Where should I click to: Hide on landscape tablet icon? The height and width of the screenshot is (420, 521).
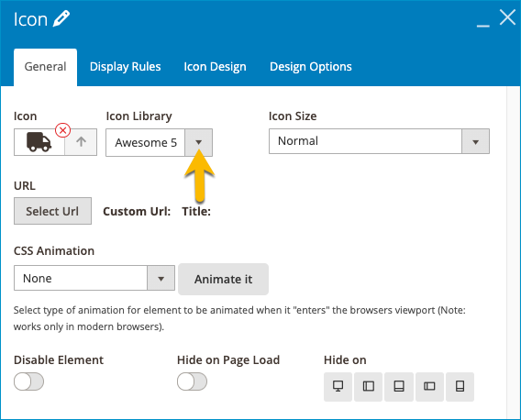tap(368, 386)
